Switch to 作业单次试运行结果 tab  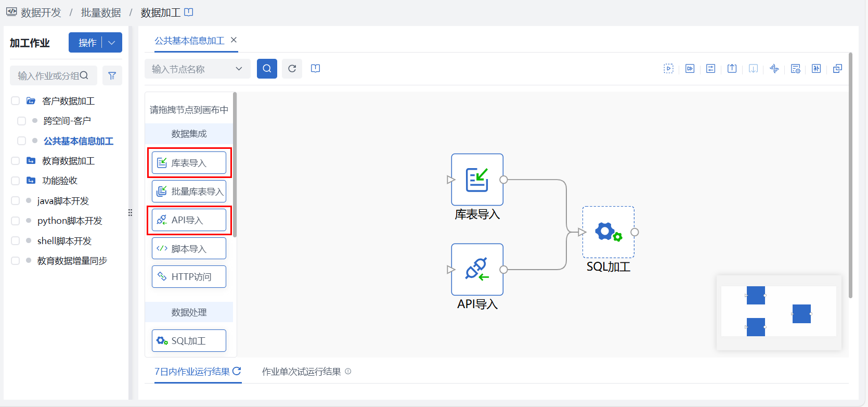[x=302, y=372]
